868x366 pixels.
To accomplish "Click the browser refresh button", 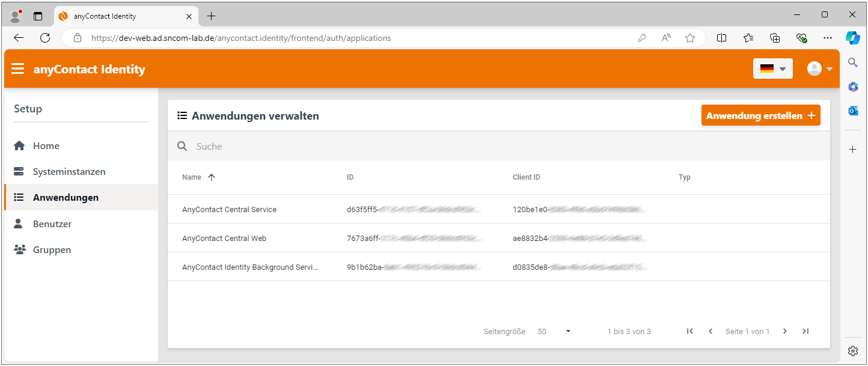I will click(45, 38).
